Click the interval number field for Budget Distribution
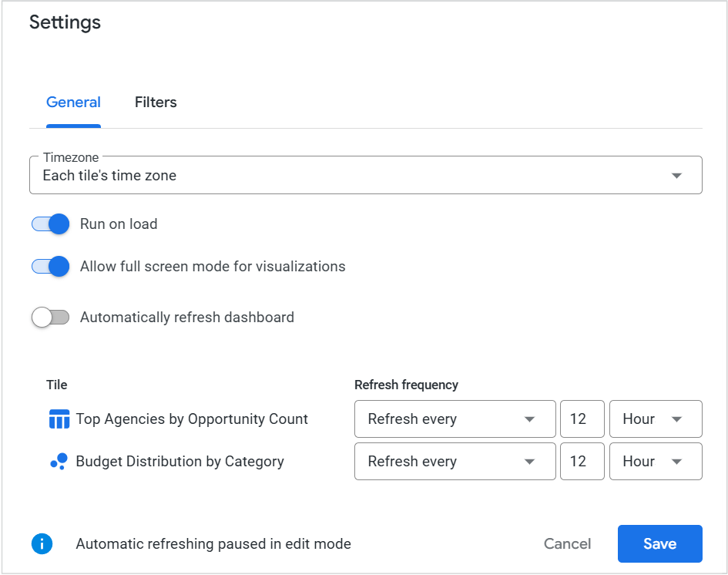This screenshot has width=728, height=575. 582,462
